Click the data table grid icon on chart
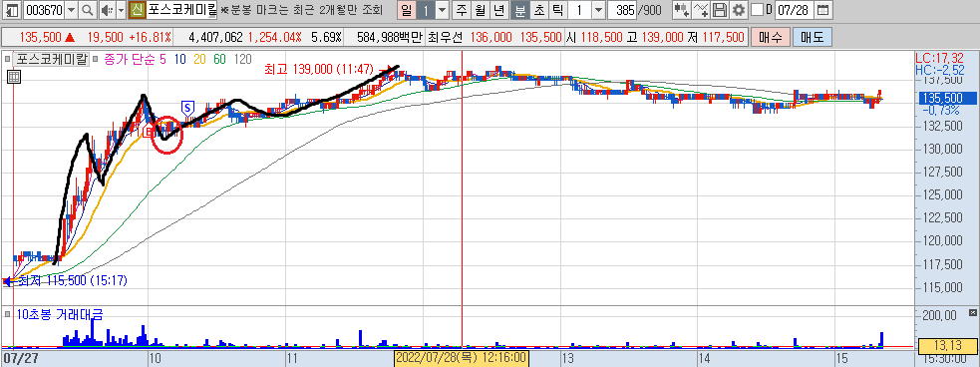 pos(14,77)
